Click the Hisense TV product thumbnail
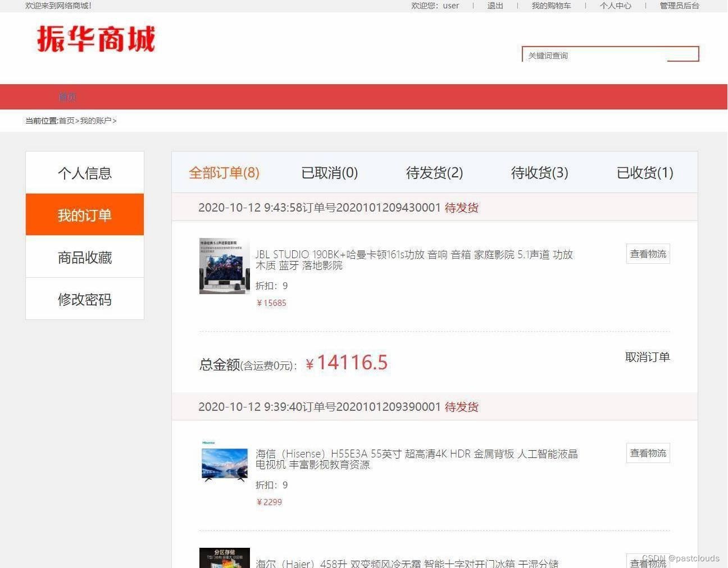This screenshot has height=568, width=728. [x=225, y=465]
